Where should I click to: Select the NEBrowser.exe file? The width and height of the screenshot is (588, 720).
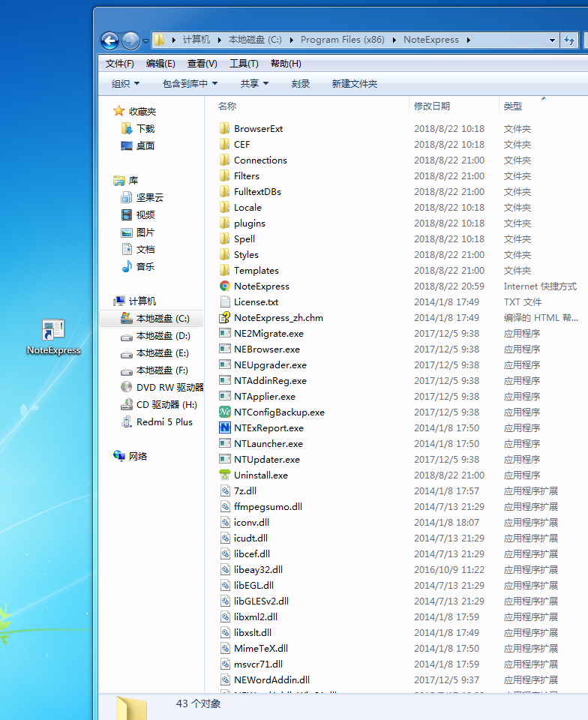(x=259, y=349)
